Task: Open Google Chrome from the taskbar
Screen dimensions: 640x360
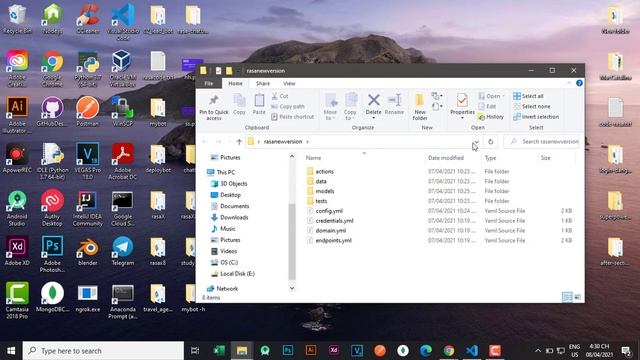Action: pyautogui.click(x=449, y=351)
